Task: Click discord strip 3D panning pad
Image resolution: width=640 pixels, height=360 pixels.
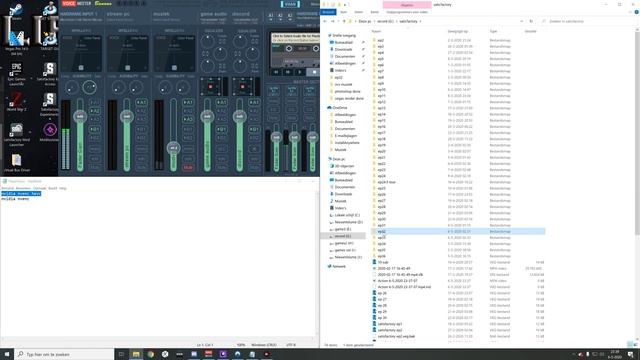Action: point(244,87)
